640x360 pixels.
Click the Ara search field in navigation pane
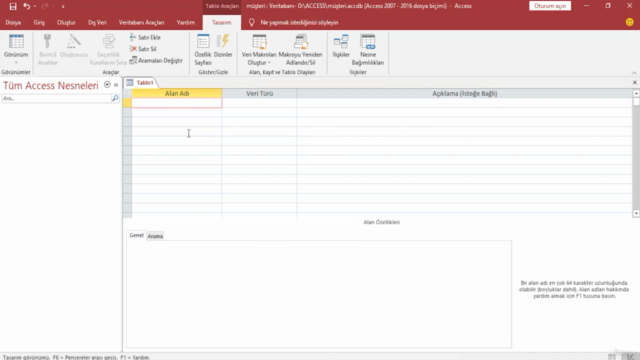56,98
